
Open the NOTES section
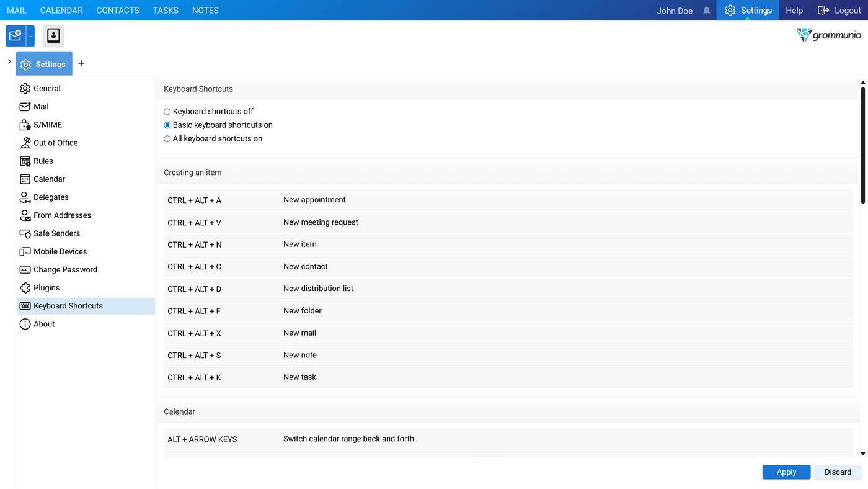point(205,11)
